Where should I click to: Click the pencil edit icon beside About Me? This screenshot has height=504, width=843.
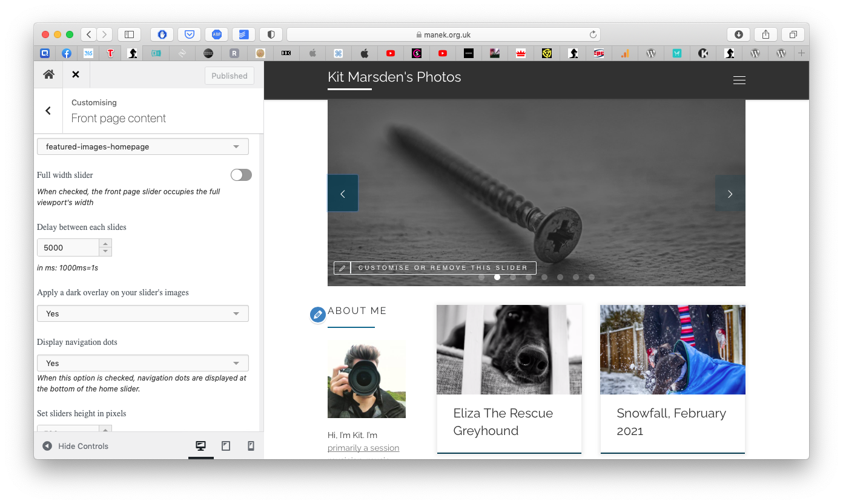(x=317, y=315)
